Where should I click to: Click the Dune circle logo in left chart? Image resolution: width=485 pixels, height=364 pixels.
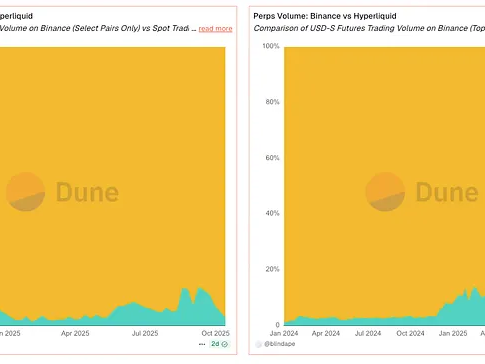pyautogui.click(x=26, y=192)
